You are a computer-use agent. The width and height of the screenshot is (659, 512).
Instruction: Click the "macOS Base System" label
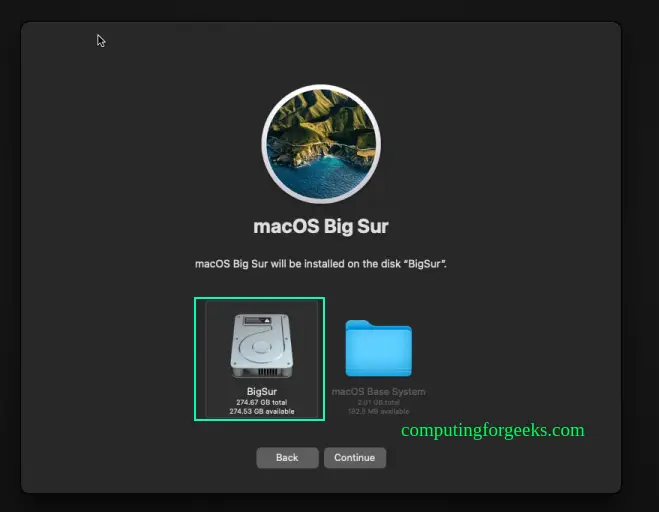point(378,391)
